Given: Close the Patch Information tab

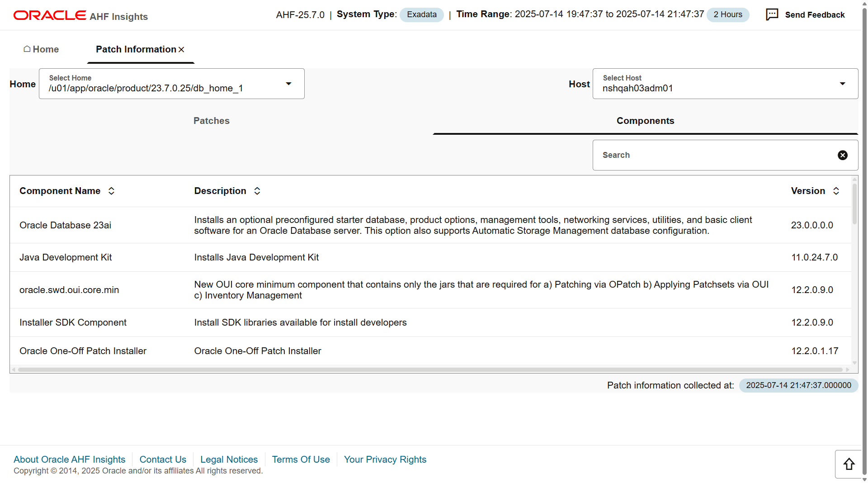Looking at the screenshot, I should point(181,49).
